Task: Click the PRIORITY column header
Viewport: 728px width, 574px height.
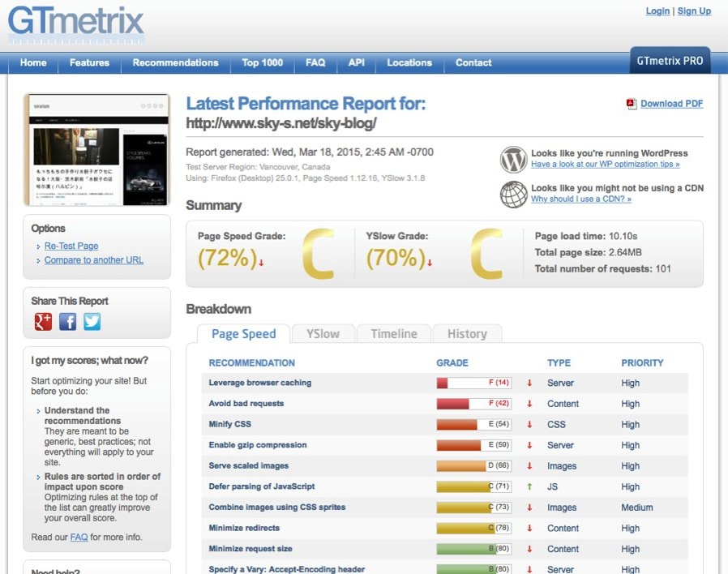Action: click(x=642, y=363)
